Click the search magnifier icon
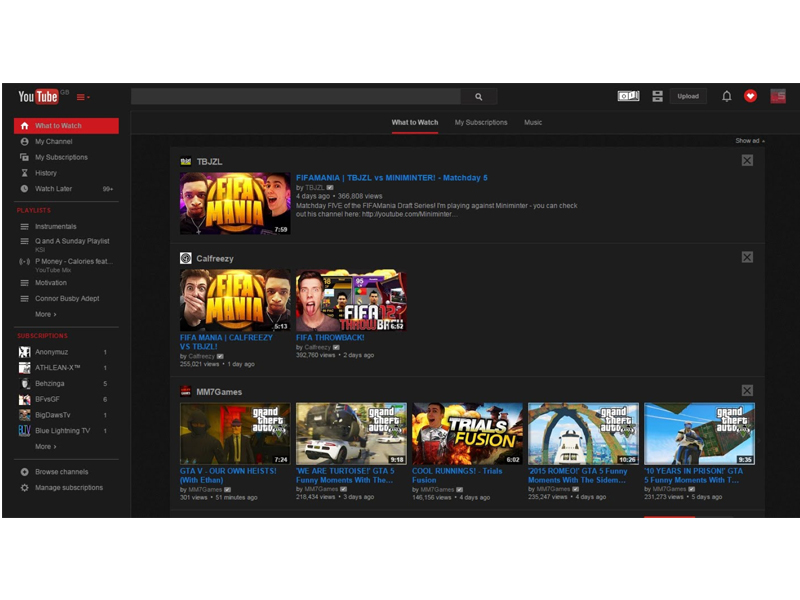 coord(479,97)
